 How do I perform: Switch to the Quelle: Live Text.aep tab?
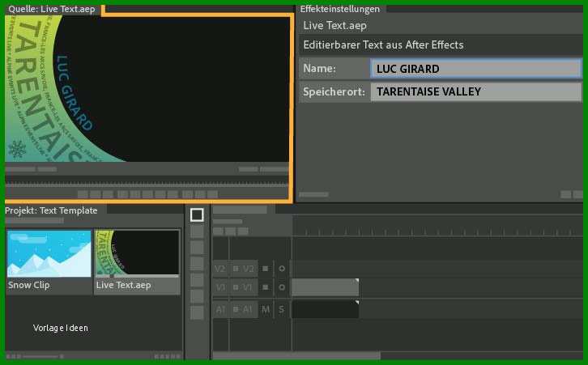(52, 10)
